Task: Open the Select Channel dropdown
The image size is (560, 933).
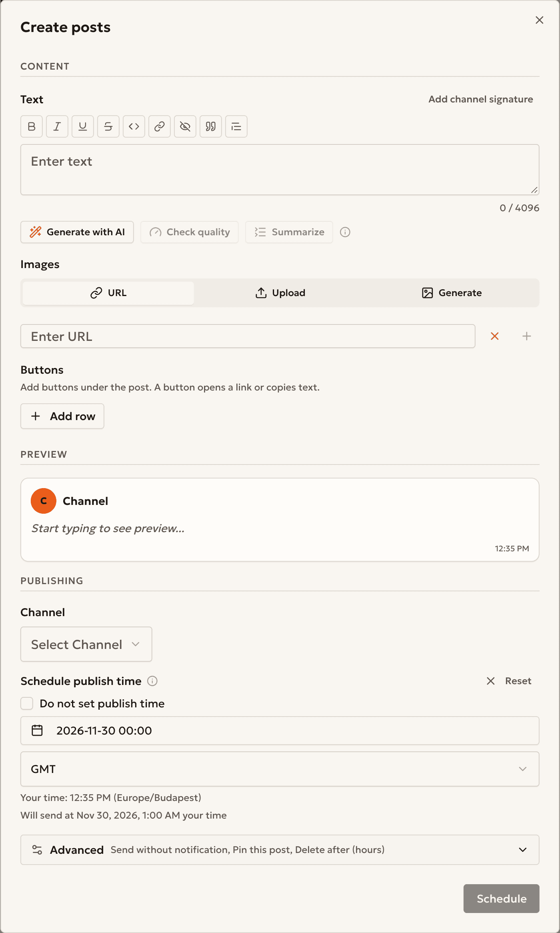Action: [86, 644]
